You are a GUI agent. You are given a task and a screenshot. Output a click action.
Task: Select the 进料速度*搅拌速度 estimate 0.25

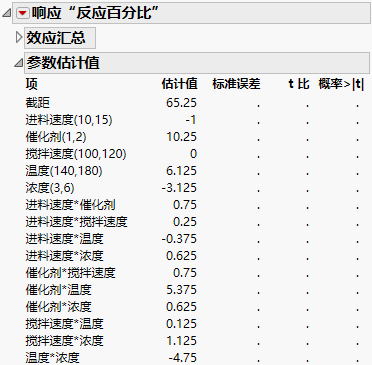tap(185, 222)
